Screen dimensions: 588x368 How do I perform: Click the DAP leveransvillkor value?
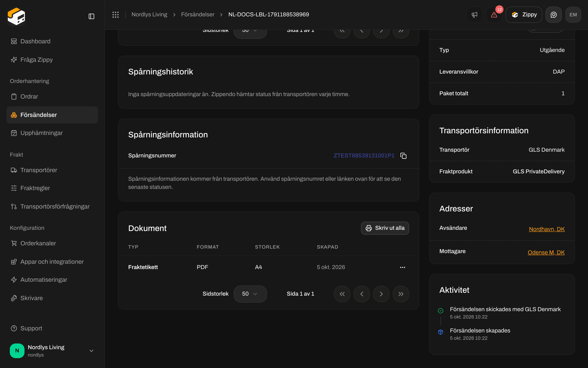coord(559,72)
